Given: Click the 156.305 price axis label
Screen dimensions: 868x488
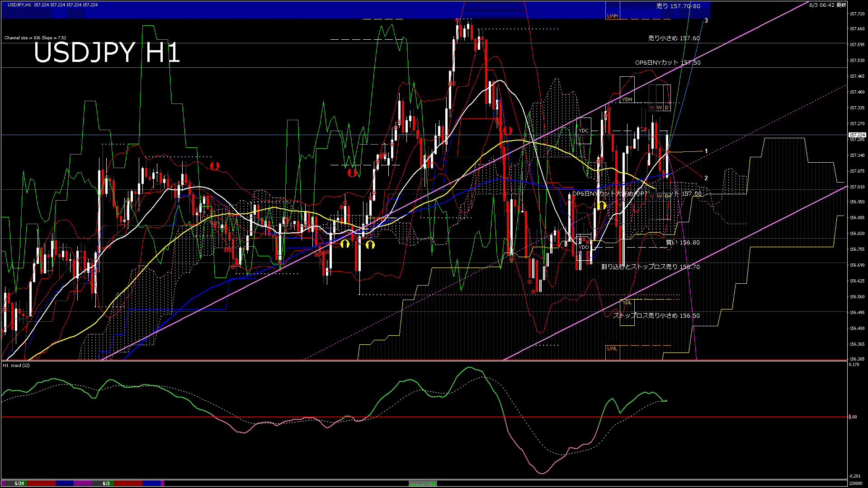Looking at the screenshot, I should [857, 359].
